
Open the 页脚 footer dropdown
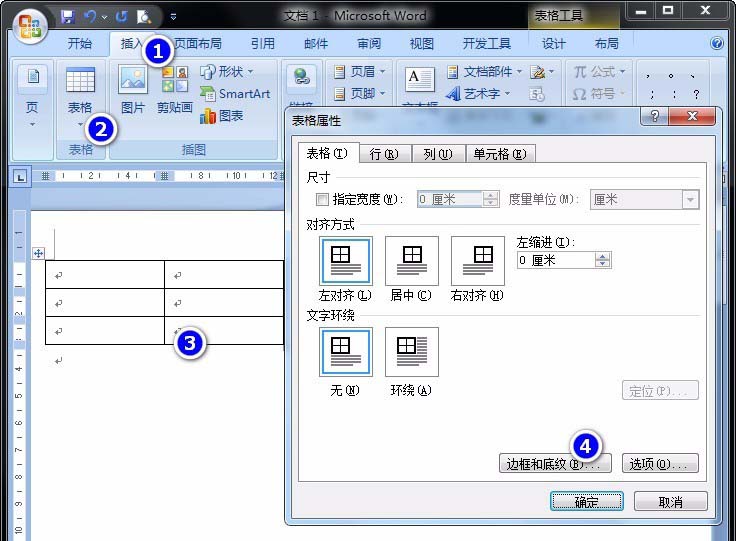point(360,94)
